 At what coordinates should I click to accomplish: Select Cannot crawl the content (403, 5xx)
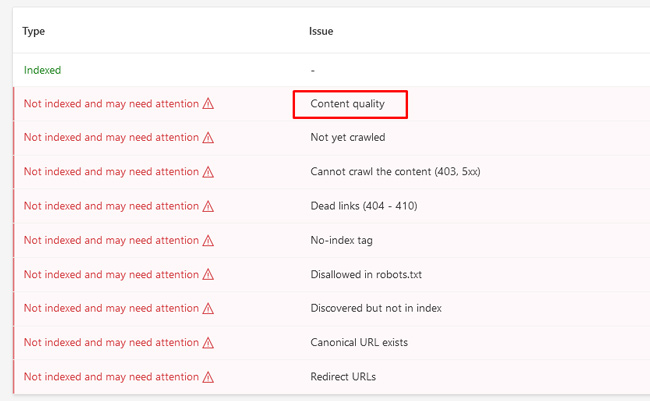point(396,172)
